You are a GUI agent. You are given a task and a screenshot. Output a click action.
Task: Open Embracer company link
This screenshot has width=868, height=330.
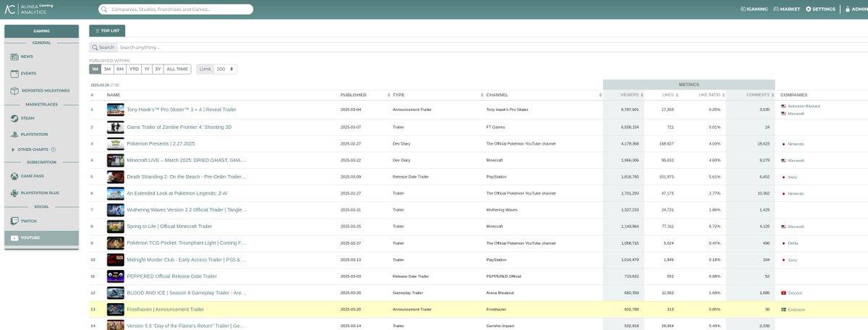[x=796, y=310]
